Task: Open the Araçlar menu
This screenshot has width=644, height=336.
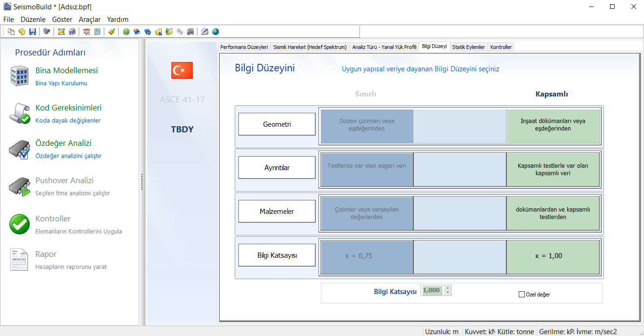Action: [x=90, y=20]
